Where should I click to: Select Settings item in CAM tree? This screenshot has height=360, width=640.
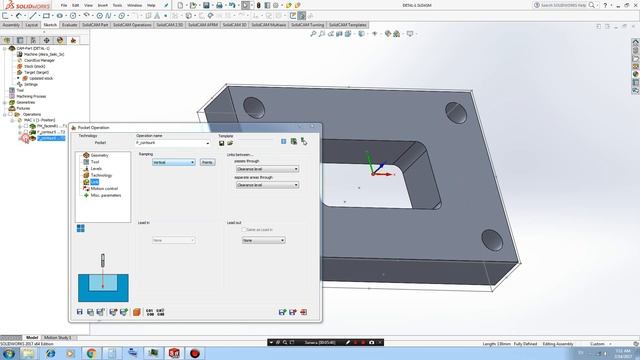(x=28, y=84)
